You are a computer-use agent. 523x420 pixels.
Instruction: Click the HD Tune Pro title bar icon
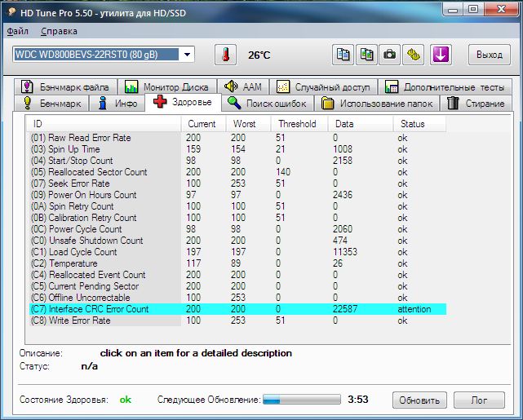click(x=12, y=13)
